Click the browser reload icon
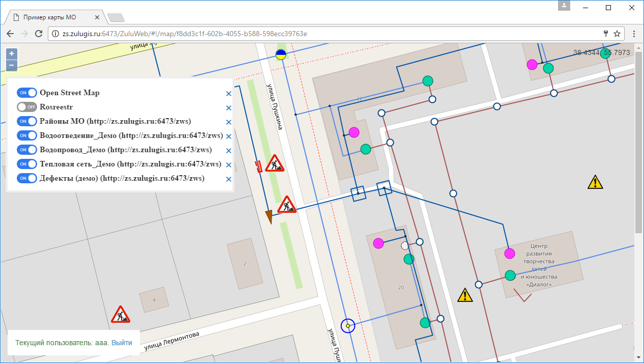 point(38,34)
